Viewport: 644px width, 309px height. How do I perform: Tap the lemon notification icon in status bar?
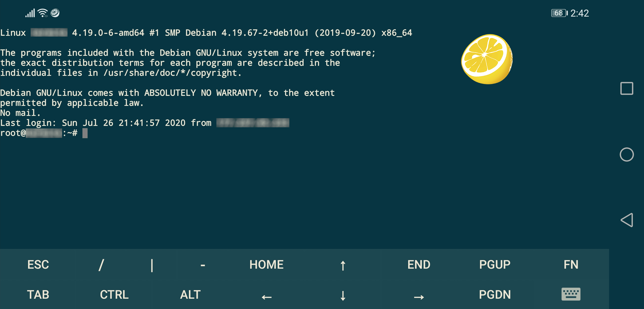[55, 13]
